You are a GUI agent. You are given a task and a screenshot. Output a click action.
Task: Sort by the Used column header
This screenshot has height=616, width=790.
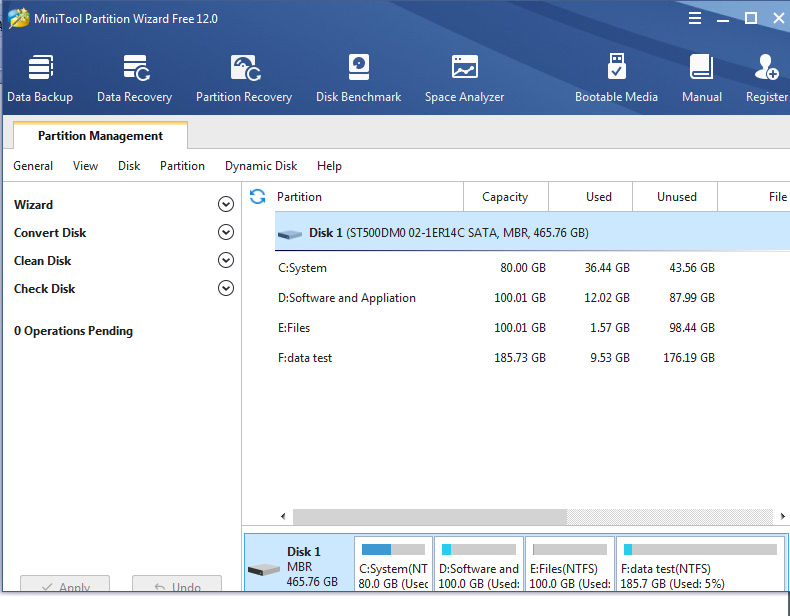590,197
